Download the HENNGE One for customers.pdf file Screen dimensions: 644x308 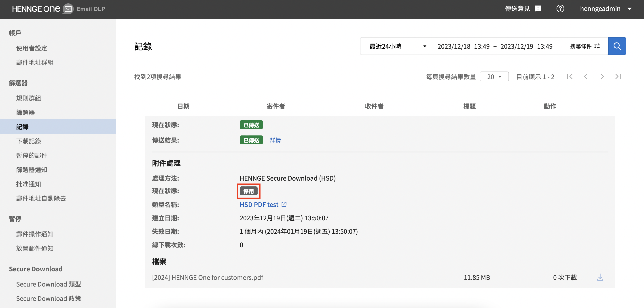[600, 277]
